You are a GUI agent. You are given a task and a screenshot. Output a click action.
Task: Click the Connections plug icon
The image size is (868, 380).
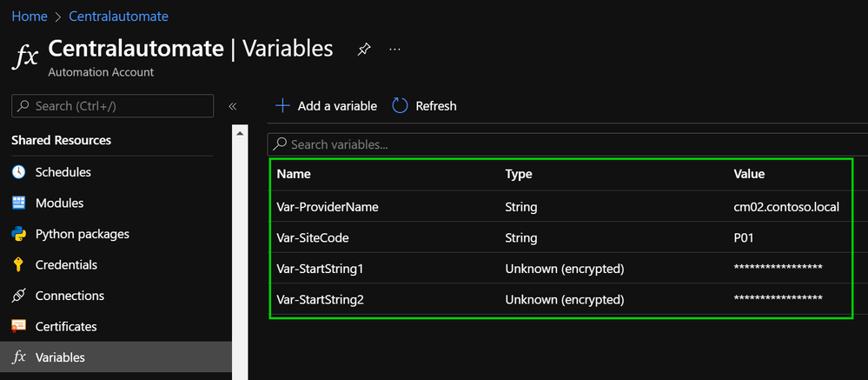[19, 296]
